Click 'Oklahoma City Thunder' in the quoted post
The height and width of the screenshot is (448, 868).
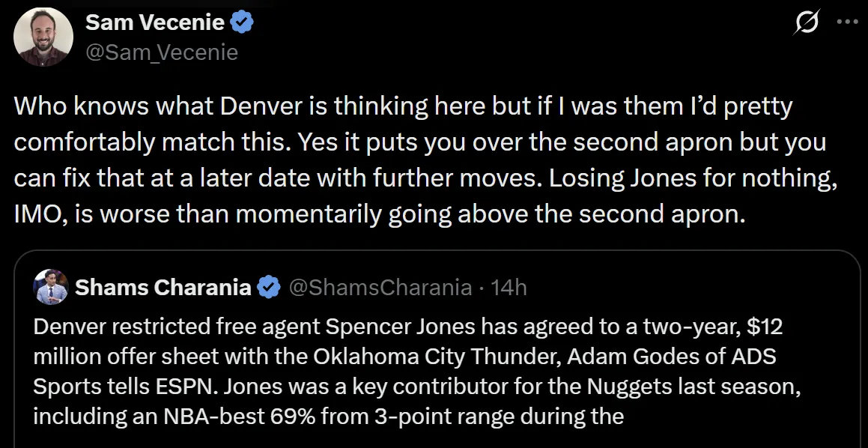(x=428, y=357)
